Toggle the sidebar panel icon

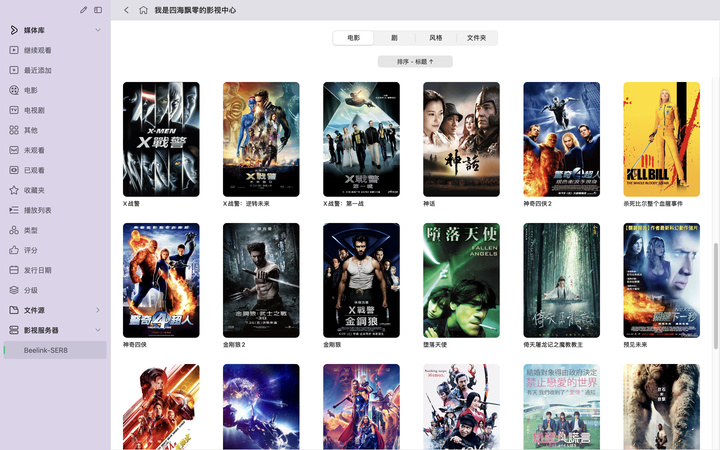[x=98, y=10]
